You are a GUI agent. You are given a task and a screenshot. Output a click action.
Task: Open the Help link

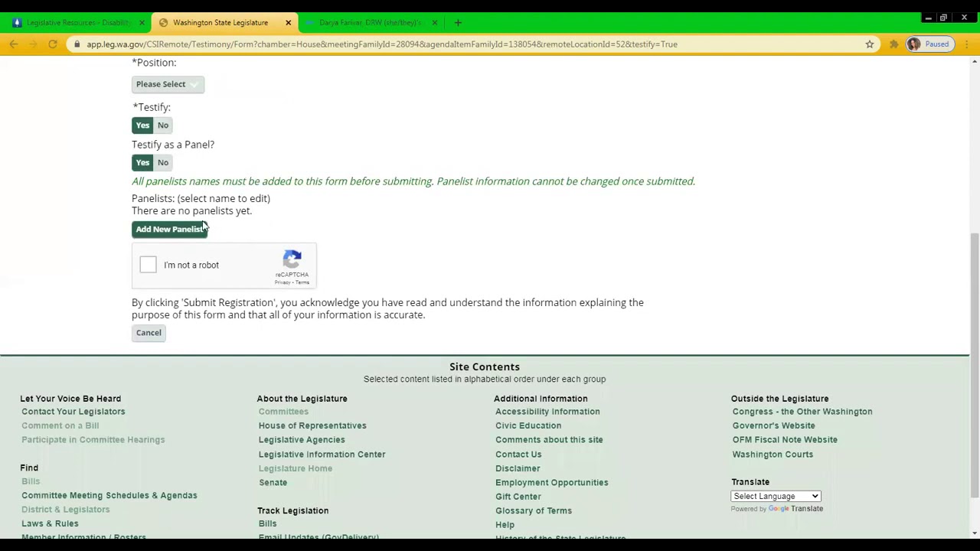505,525
